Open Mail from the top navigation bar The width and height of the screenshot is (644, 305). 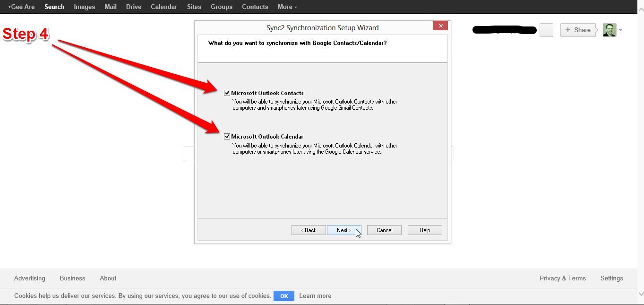tap(111, 7)
